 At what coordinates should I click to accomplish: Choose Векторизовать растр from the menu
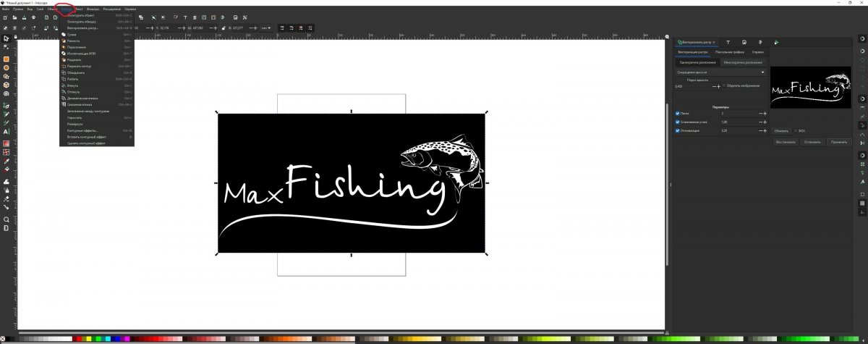pos(83,28)
